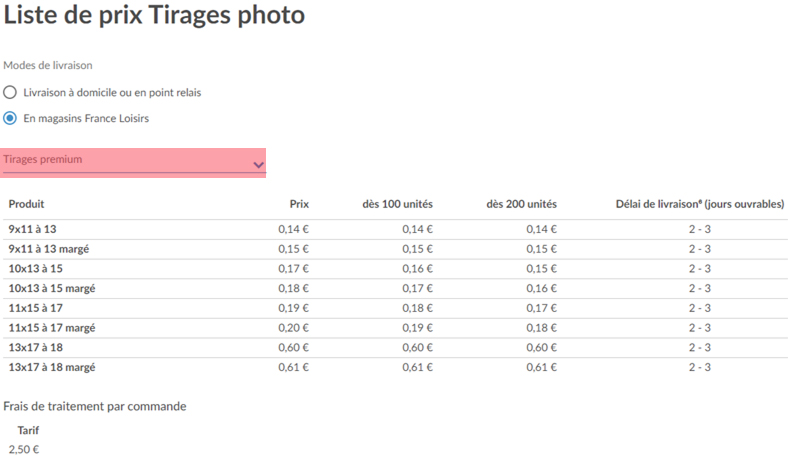
Task: Click the Modes de livraison label
Action: tap(48, 65)
